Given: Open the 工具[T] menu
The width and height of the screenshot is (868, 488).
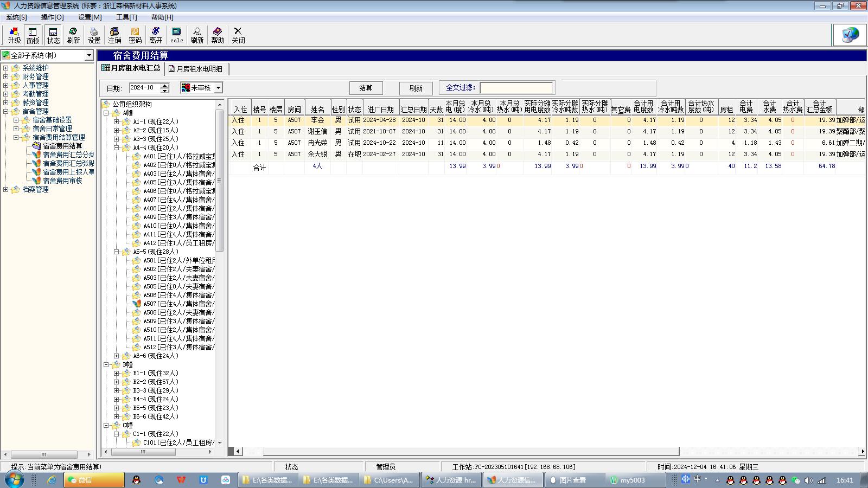Looking at the screenshot, I should tap(126, 17).
